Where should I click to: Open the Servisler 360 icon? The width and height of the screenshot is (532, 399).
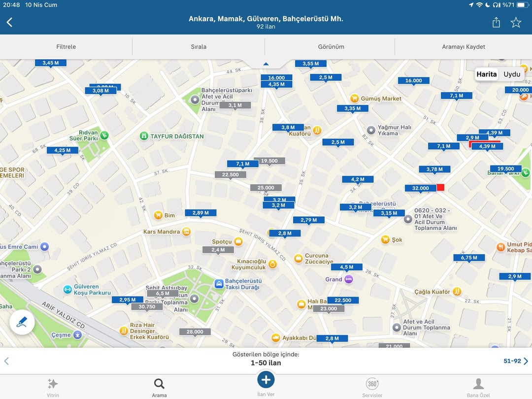tap(372, 384)
